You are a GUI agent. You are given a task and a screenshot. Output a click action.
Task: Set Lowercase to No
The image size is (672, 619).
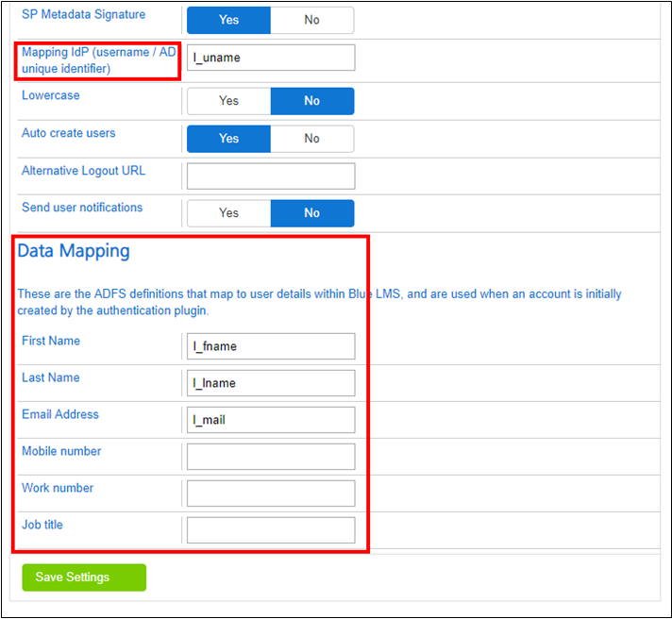(x=312, y=101)
